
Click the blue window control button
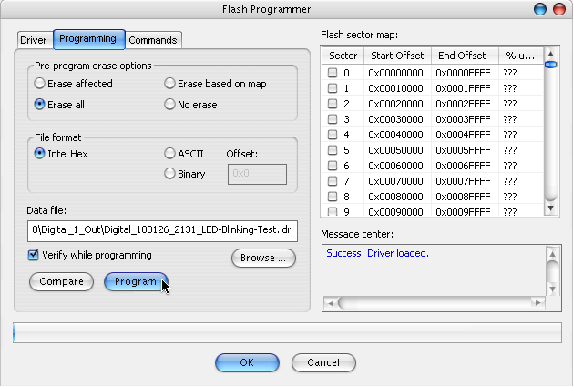540,9
